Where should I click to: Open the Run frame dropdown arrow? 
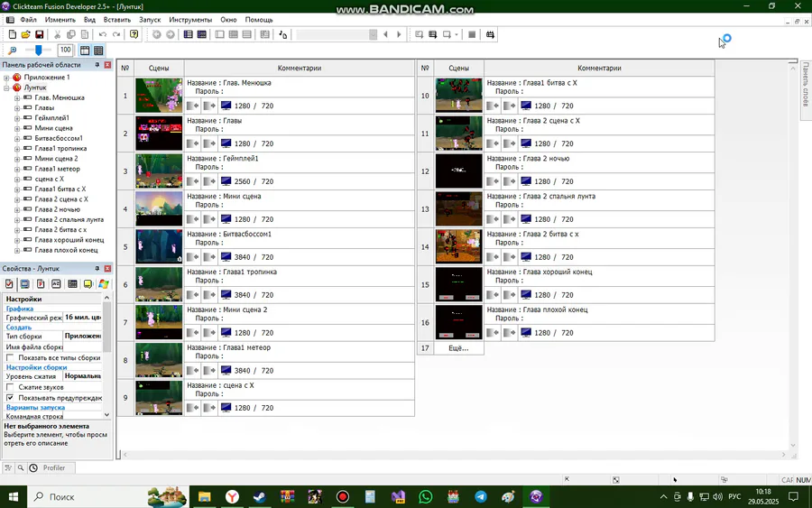(457, 34)
